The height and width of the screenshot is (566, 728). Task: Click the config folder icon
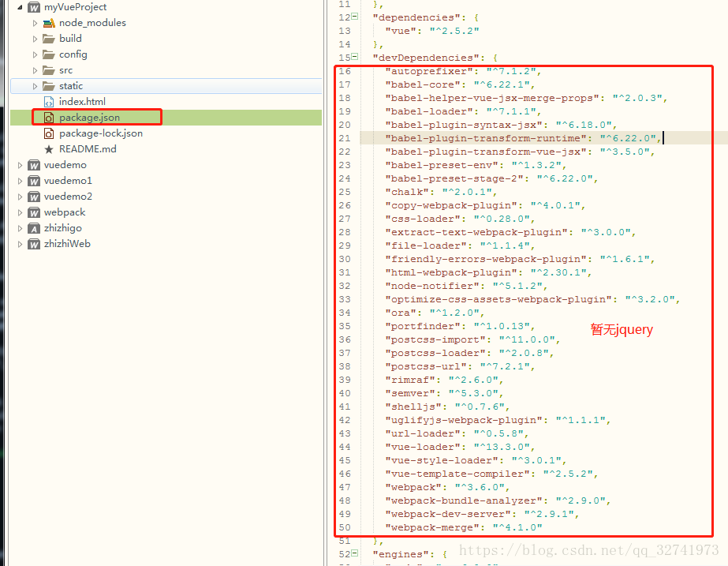pyautogui.click(x=49, y=54)
